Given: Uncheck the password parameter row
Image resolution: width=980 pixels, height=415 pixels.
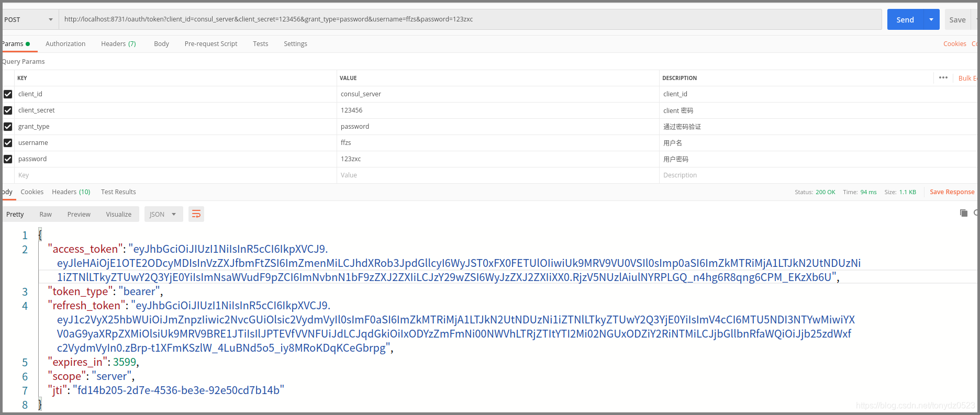Looking at the screenshot, I should click(8, 159).
